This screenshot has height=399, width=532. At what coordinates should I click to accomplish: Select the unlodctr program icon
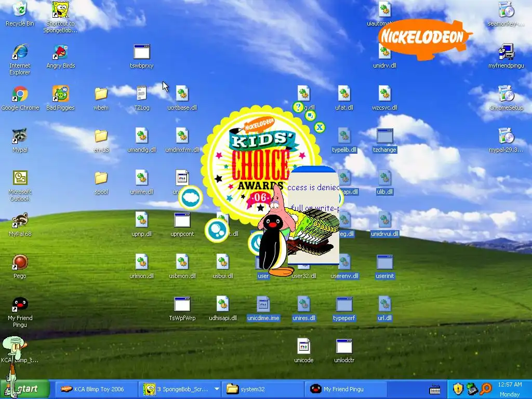tap(344, 351)
